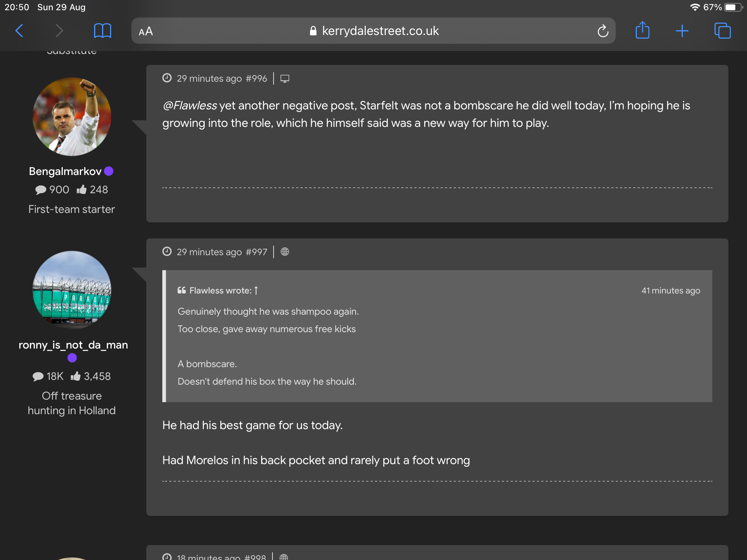The height and width of the screenshot is (560, 747).
Task: Tap the Safari forward arrow
Action: point(59,31)
